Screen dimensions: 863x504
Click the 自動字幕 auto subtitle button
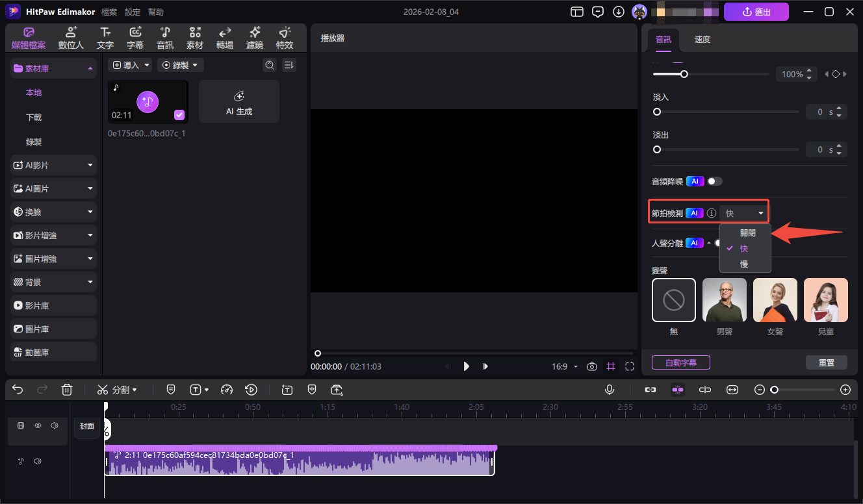(680, 362)
